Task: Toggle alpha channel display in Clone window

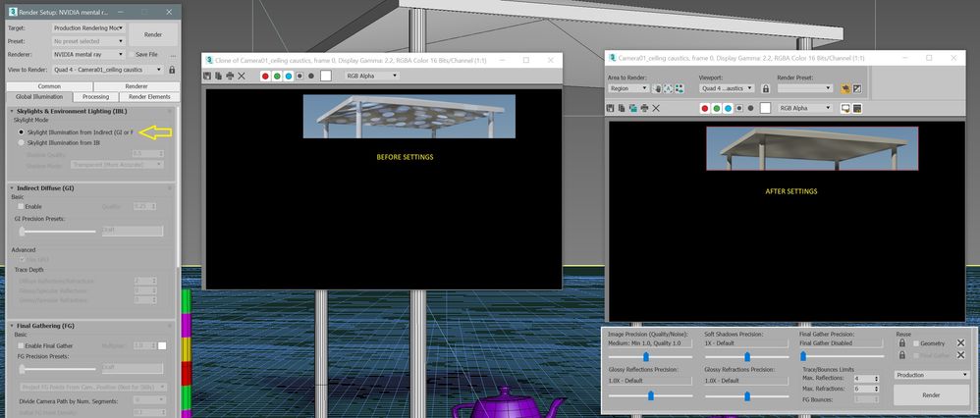Action: [299, 76]
